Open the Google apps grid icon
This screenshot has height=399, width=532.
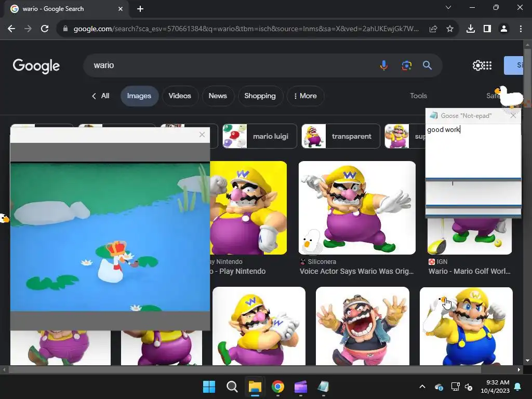[487, 65]
